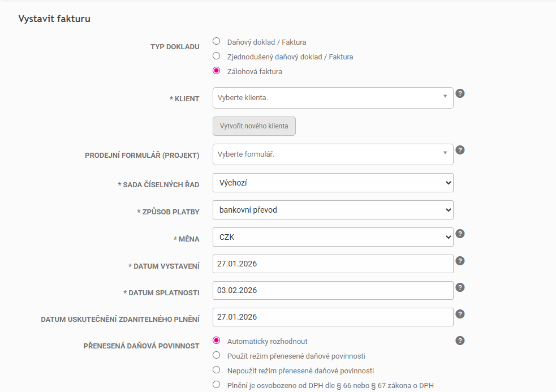
Task: Choose Zjednodušený daňový doklad radio option
Action: click(216, 56)
